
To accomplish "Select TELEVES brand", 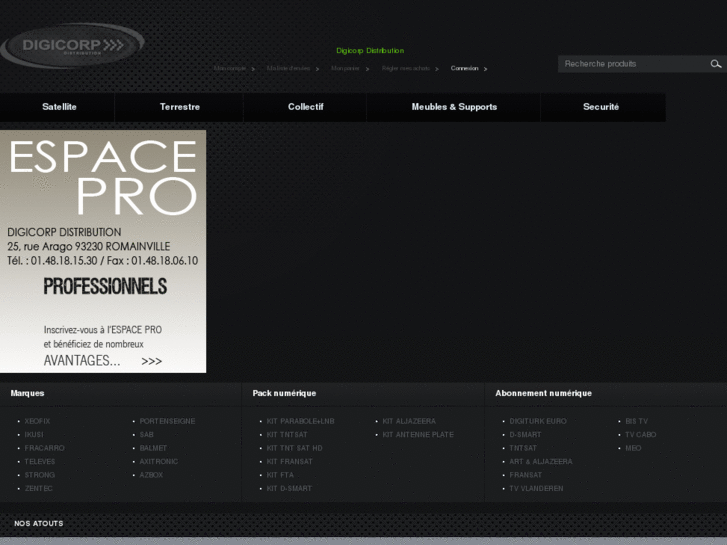I will 40,462.
